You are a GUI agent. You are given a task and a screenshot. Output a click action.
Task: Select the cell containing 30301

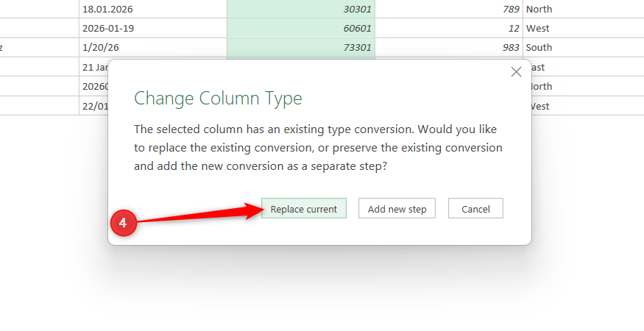pos(301,9)
